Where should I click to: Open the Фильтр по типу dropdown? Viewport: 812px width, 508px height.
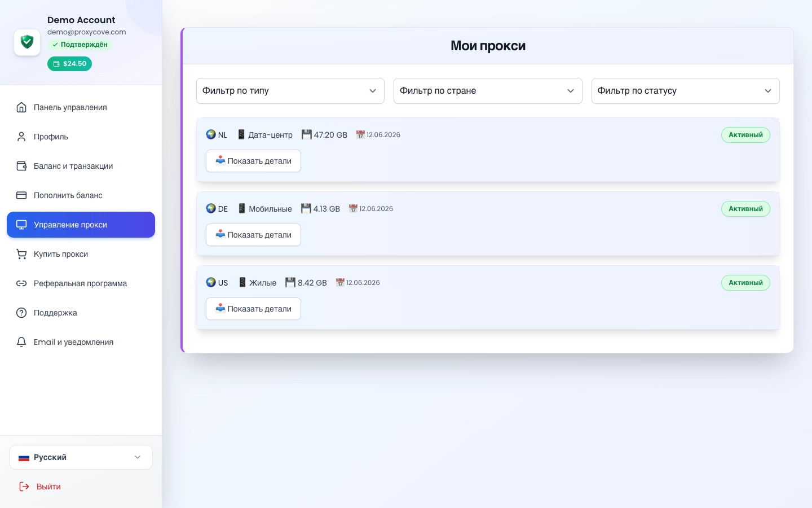(290, 91)
